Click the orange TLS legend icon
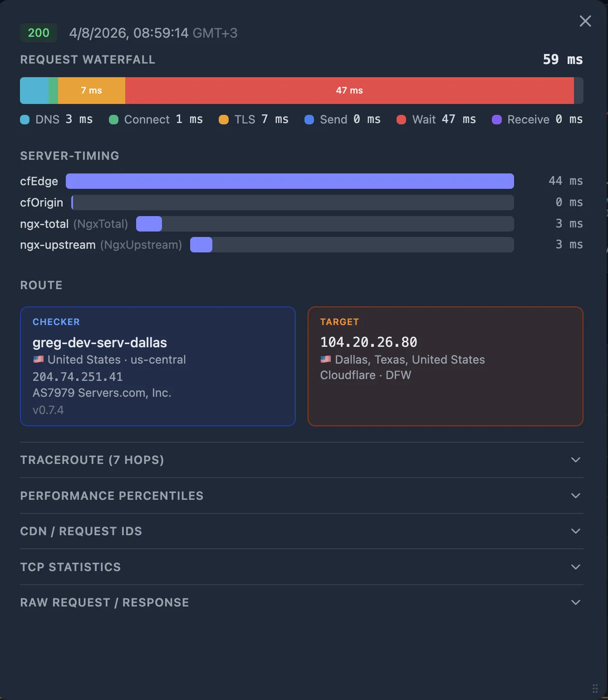The height and width of the screenshot is (700, 608). [x=223, y=119]
